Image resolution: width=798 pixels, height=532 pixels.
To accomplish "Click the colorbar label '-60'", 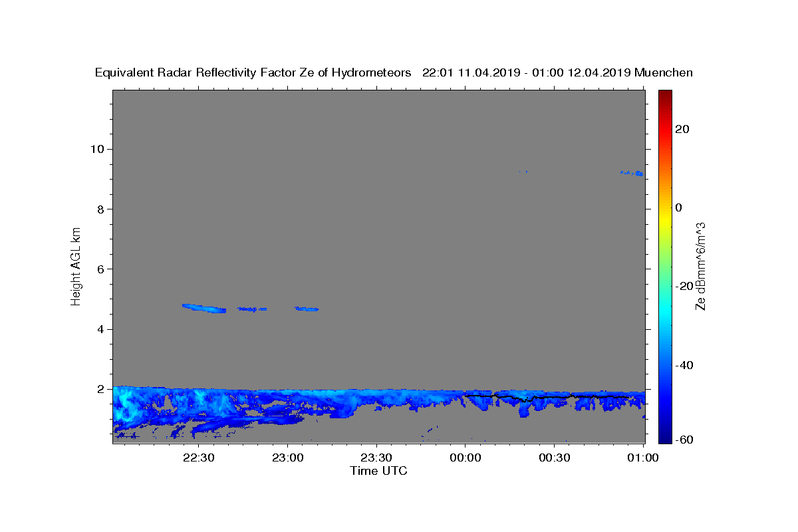I will [x=684, y=440].
